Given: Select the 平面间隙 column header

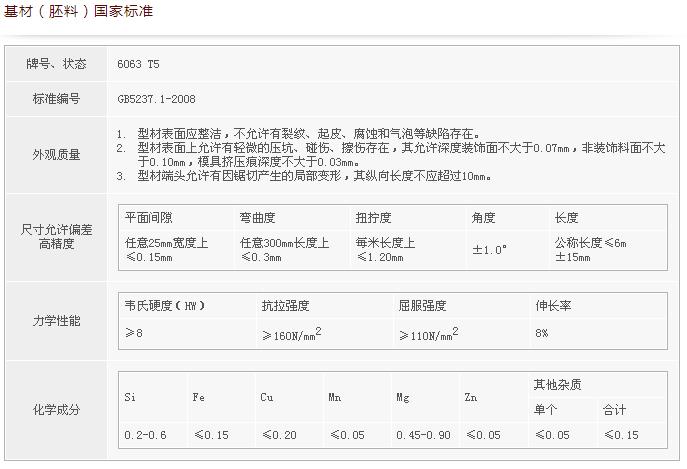Looking at the screenshot, I should point(148,218).
